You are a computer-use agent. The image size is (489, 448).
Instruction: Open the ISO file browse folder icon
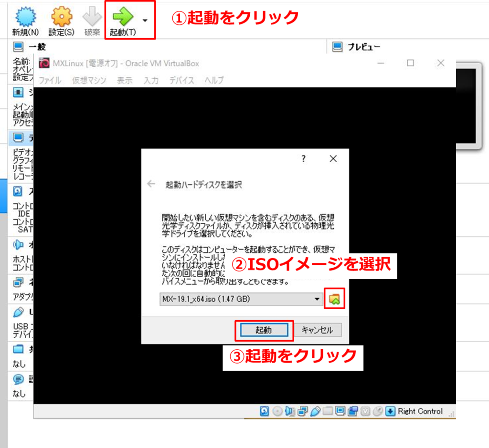[x=333, y=299]
